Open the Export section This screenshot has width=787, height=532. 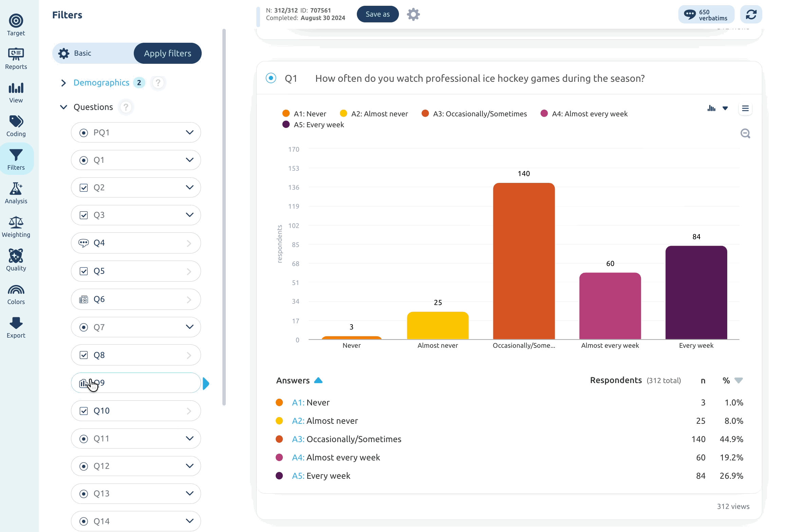[x=16, y=327]
